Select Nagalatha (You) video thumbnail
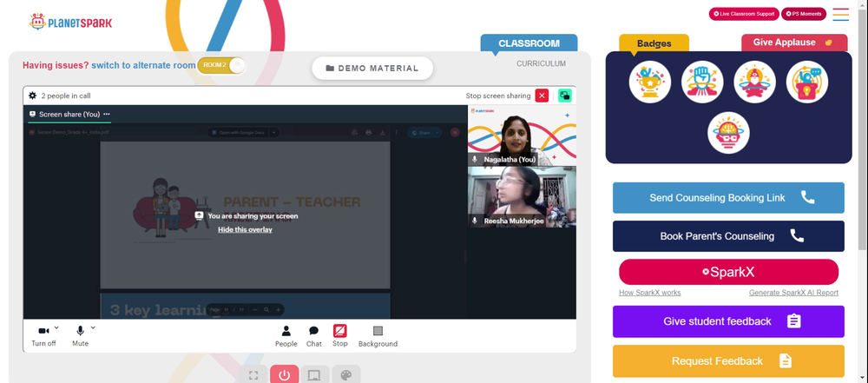This screenshot has height=383, width=868. pos(522,135)
